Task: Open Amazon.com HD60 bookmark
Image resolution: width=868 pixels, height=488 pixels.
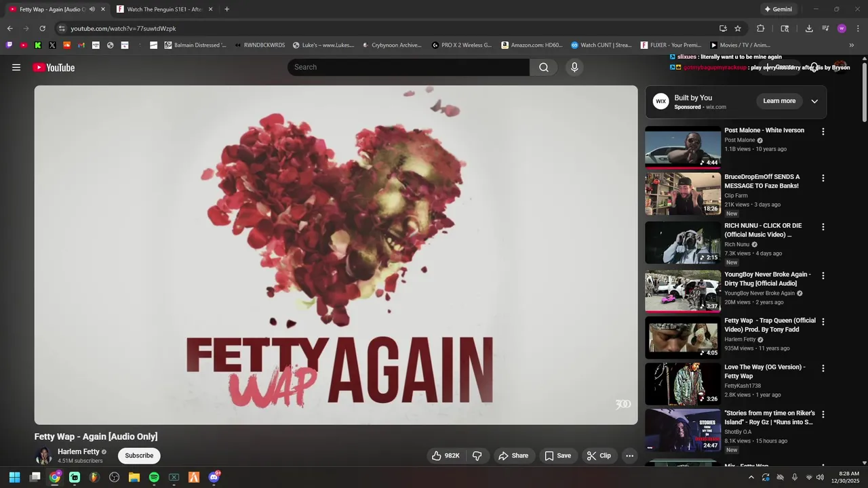Action: pos(532,45)
